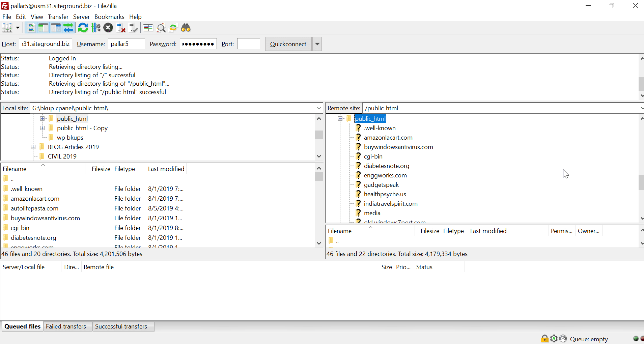This screenshot has height=344, width=644.
Task: Open the Bookmarks menu
Action: [x=109, y=17]
